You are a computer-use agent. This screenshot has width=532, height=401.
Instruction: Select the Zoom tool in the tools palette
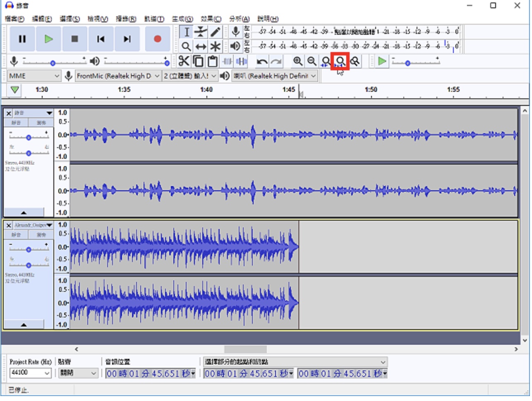[x=187, y=46]
